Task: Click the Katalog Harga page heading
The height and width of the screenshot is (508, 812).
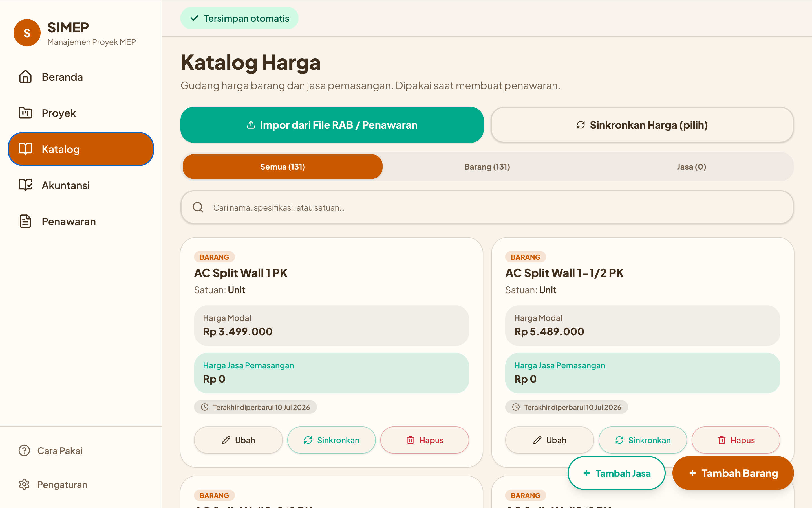Action: (250, 62)
